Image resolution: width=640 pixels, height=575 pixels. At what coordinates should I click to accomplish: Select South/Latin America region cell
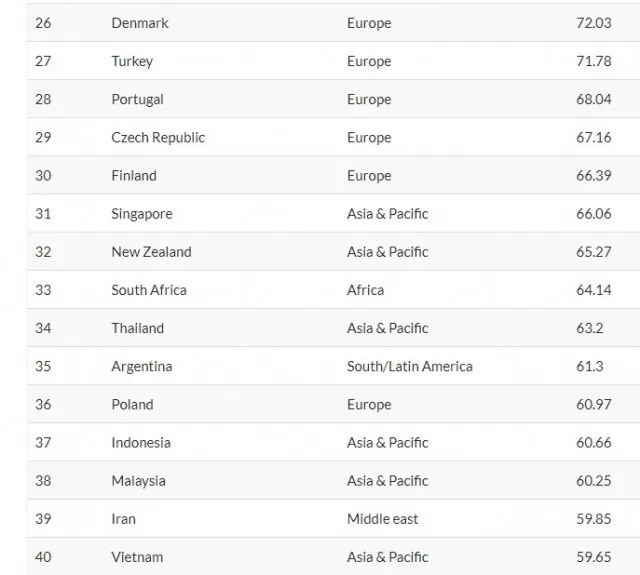[409, 366]
